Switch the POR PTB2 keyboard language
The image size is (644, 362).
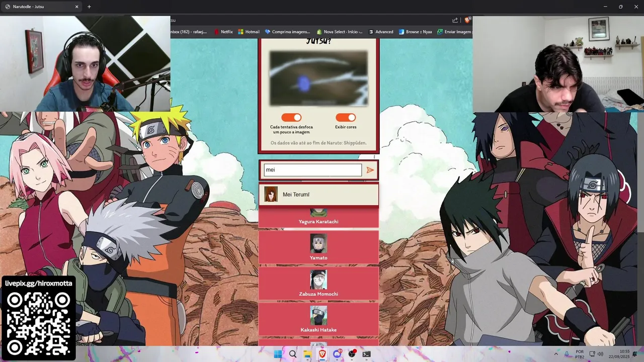[x=580, y=354]
